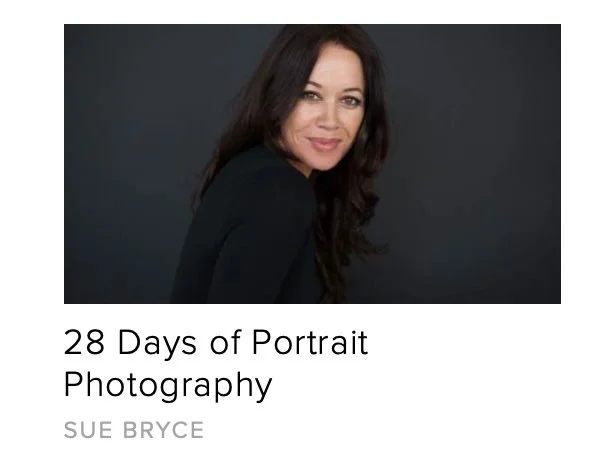Click the word "SUE" in the author name
Image resolution: width=608 pixels, height=464 pixels.
click(x=88, y=430)
